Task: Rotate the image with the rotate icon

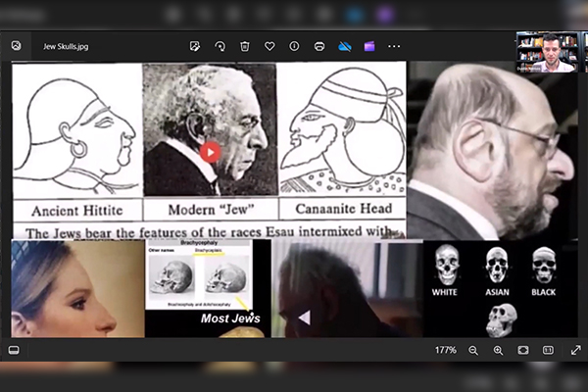Action: [220, 46]
